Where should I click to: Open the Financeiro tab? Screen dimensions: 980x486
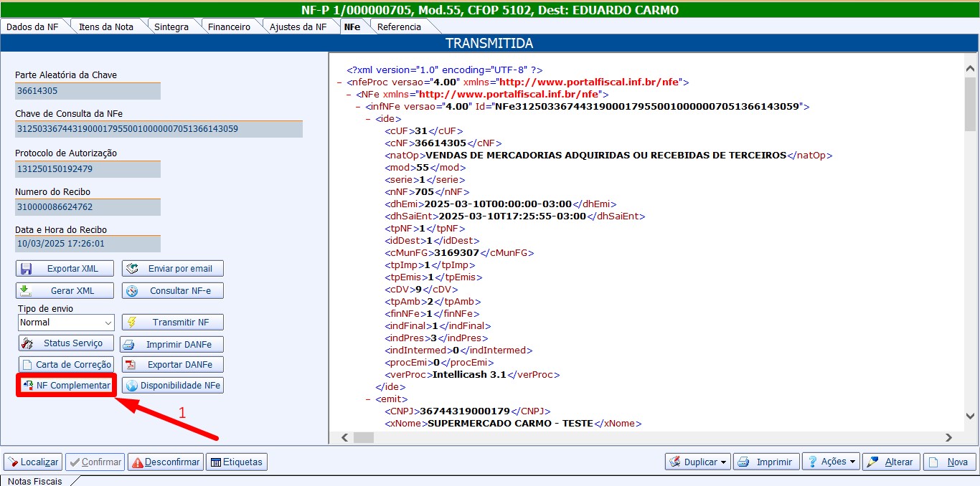(x=229, y=27)
